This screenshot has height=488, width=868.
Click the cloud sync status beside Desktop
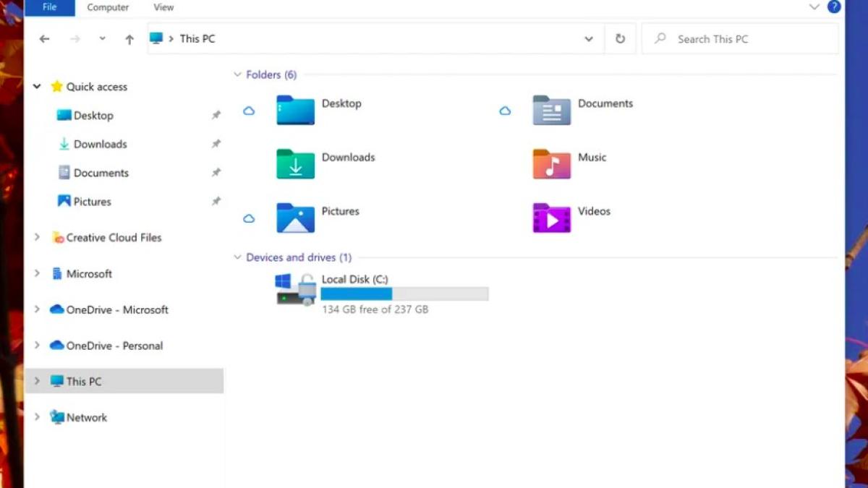click(248, 111)
